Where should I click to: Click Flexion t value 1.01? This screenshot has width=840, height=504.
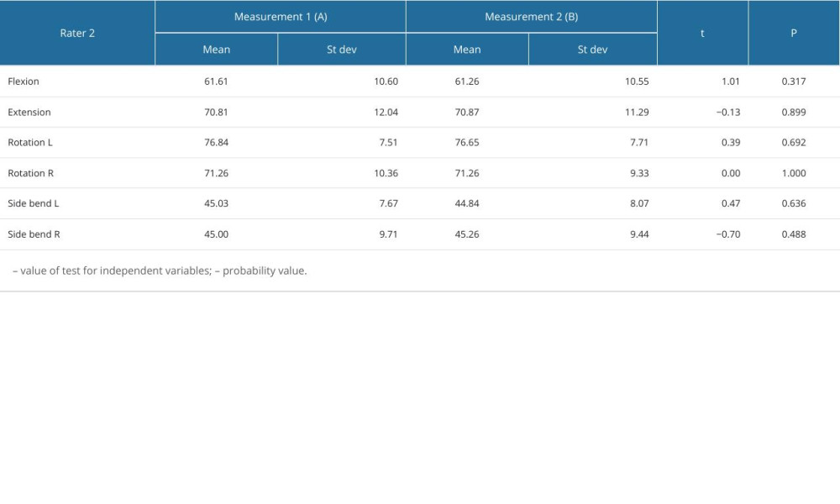tap(731, 81)
